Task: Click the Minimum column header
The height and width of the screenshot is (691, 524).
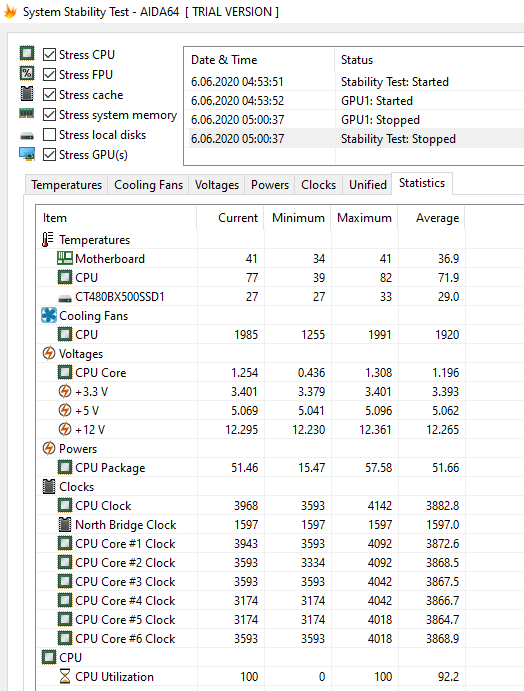Action: (297, 218)
